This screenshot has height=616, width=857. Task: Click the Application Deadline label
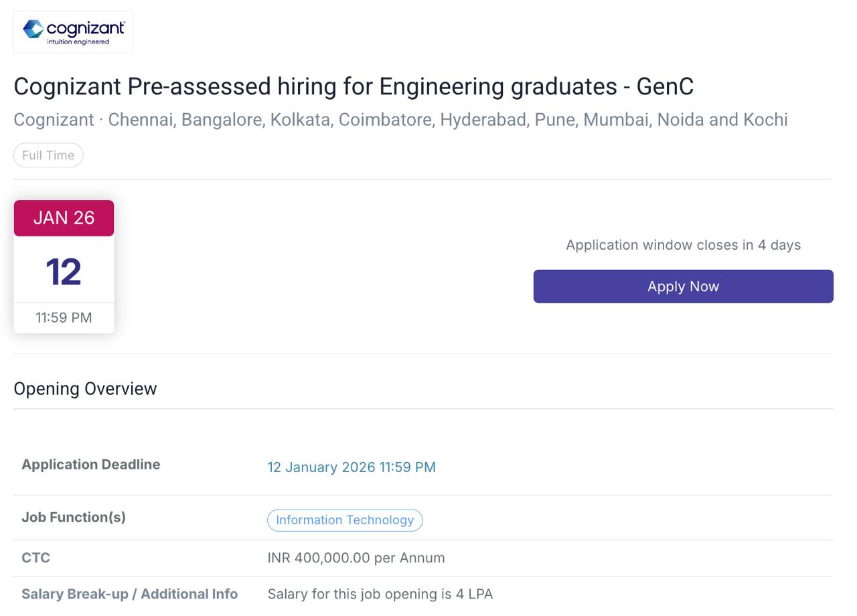click(91, 465)
